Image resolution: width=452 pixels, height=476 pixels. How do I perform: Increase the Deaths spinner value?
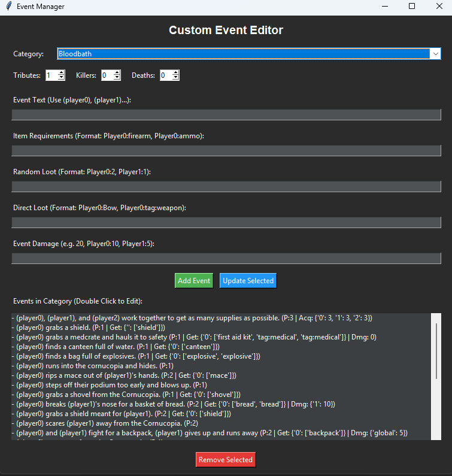tap(176, 73)
